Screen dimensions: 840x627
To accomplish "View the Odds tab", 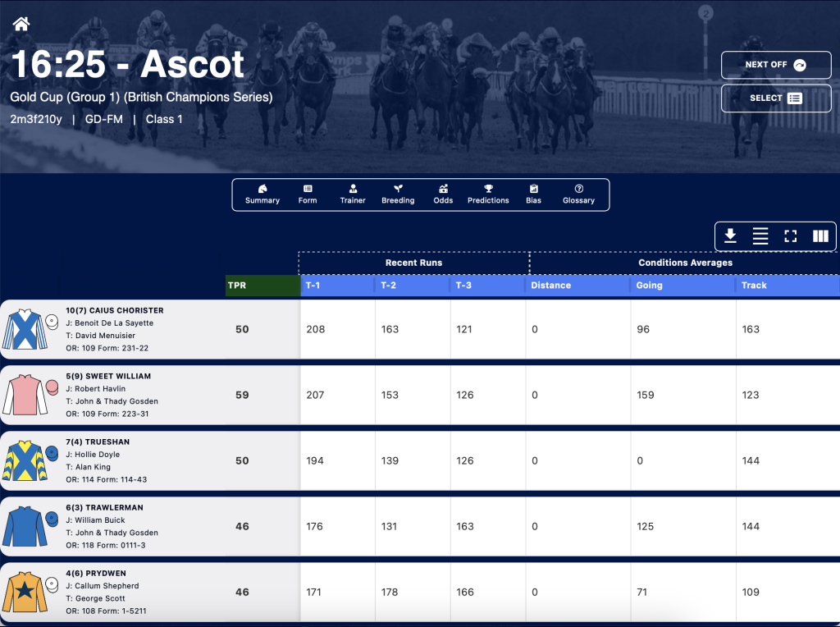I will [443, 195].
